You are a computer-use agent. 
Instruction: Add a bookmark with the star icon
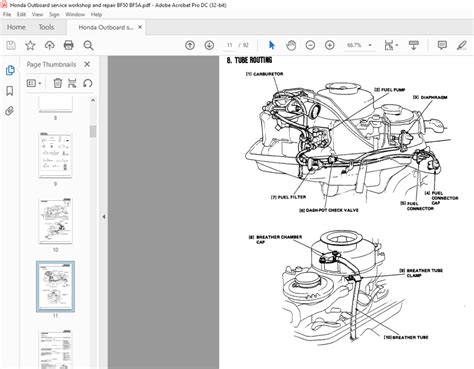pyautogui.click(x=30, y=45)
